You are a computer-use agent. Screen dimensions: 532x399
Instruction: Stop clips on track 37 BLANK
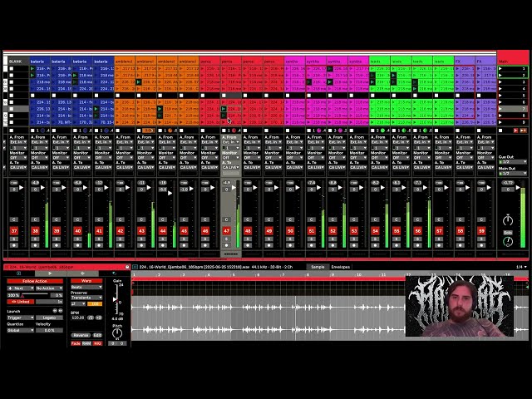(x=11, y=131)
